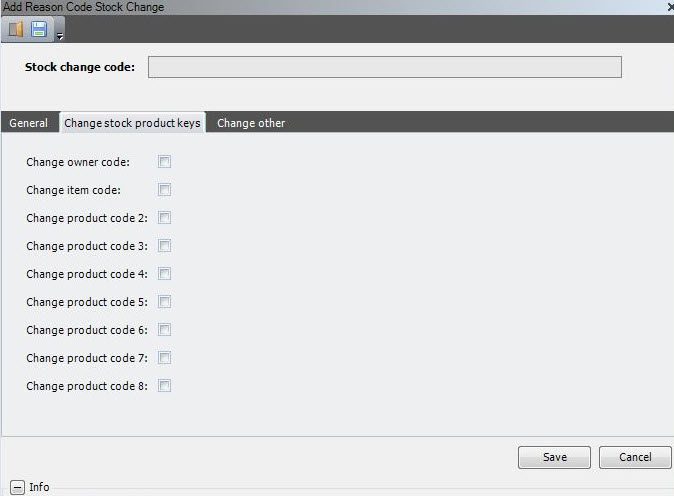Switch to the General tab
The height and width of the screenshot is (496, 674).
pos(29,123)
